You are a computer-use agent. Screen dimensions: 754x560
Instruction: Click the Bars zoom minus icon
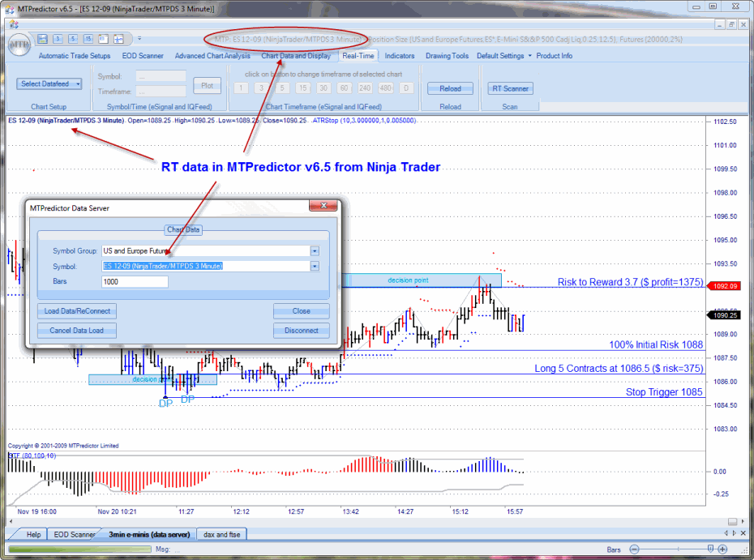(x=634, y=549)
